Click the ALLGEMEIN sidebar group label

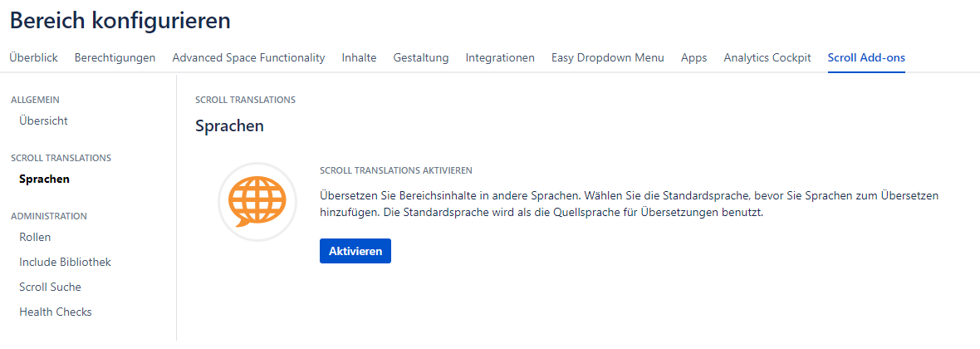pos(36,100)
